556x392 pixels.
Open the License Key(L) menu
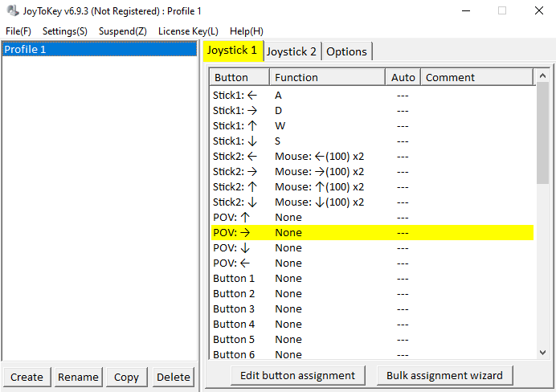(x=188, y=31)
